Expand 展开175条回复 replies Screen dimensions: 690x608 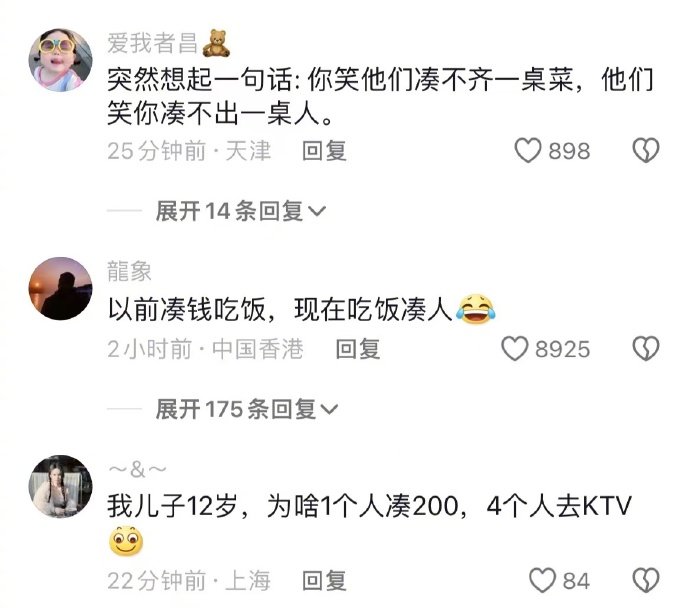coord(247,409)
